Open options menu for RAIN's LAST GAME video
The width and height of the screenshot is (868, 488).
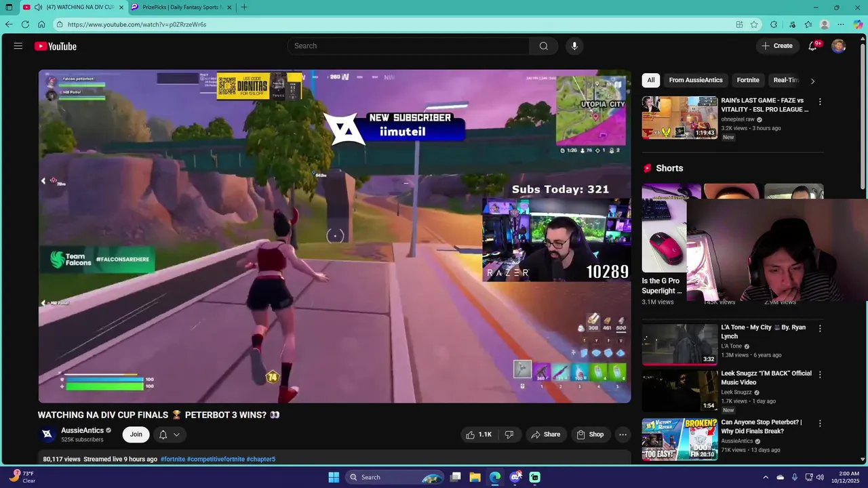tap(820, 102)
